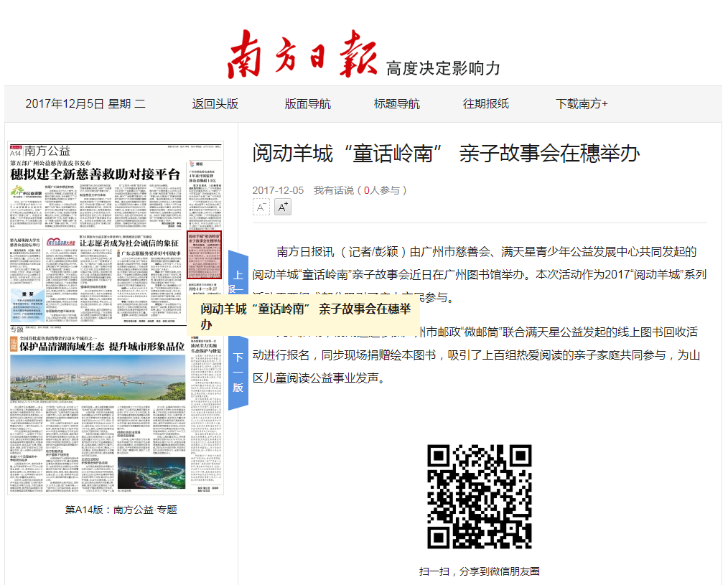Click the caption 第A14版：南方公益·专题
728x585 pixels.
point(121,510)
